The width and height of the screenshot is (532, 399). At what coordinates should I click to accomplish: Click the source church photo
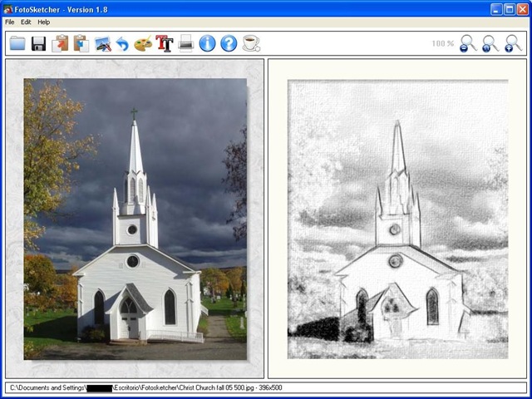[135, 219]
